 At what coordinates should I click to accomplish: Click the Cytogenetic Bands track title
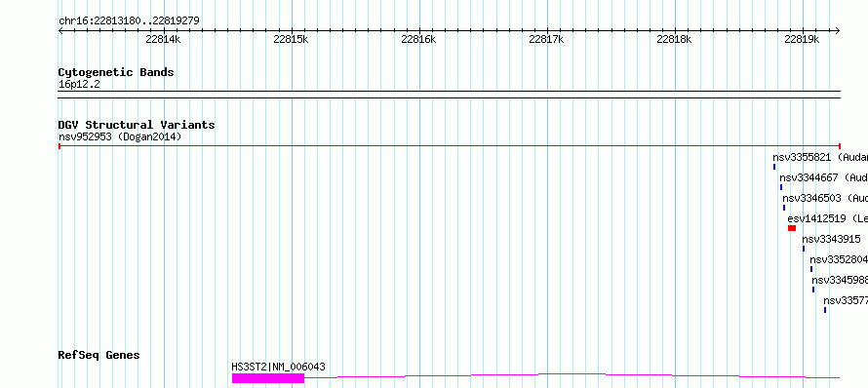[116, 72]
